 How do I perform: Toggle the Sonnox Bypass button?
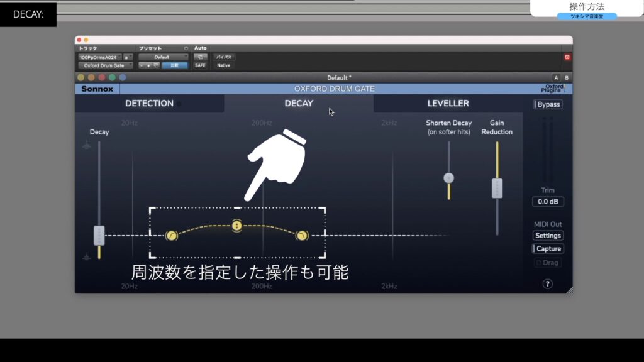[548, 104]
